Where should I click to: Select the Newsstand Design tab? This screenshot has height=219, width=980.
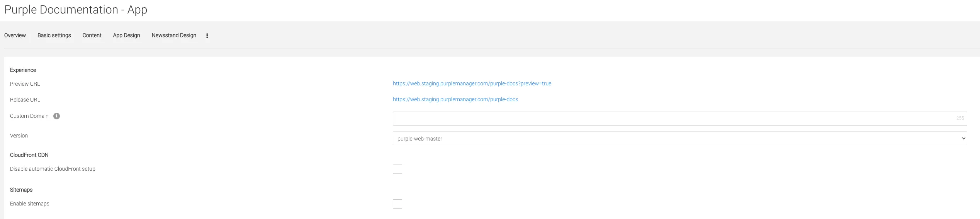[174, 35]
